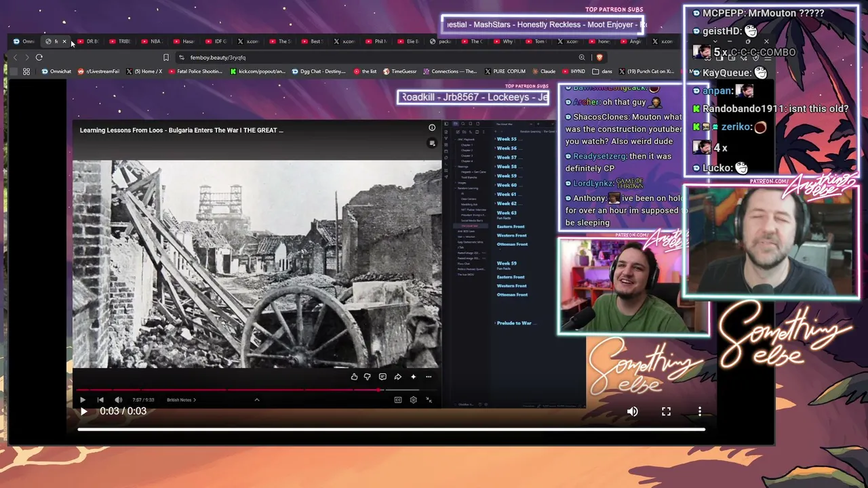The image size is (868, 488).
Task: Open the British Notes chapter link
Action: pos(181,400)
